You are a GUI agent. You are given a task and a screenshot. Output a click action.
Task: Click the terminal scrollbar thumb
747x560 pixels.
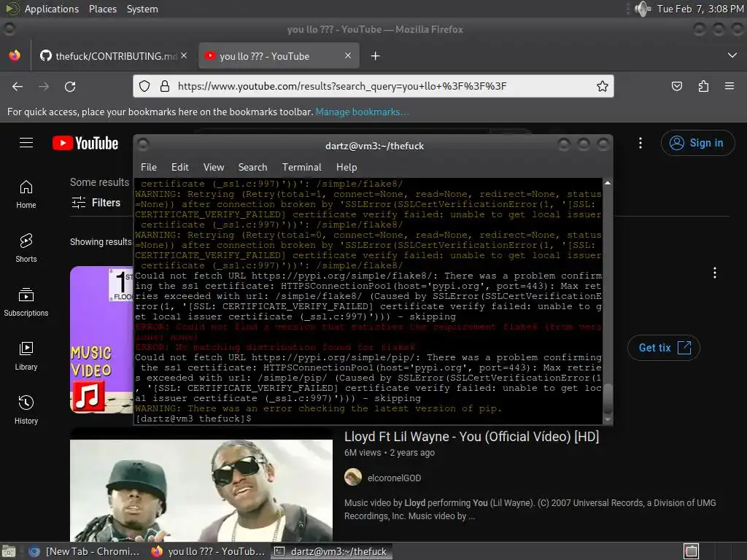(608, 397)
